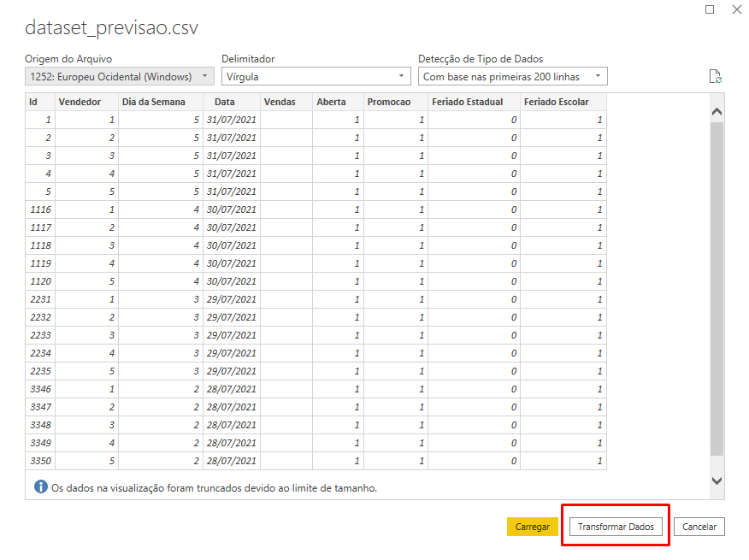Click the Id cell 2235
This screenshot has height=560, width=749.
(40, 371)
